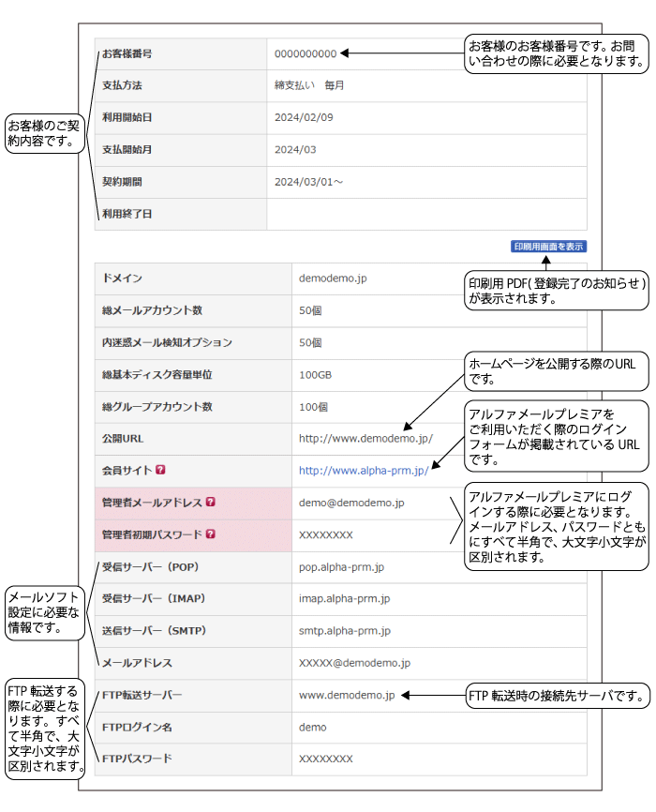Click the メールアドレス row label
656x812 pixels.
pyautogui.click(x=137, y=663)
